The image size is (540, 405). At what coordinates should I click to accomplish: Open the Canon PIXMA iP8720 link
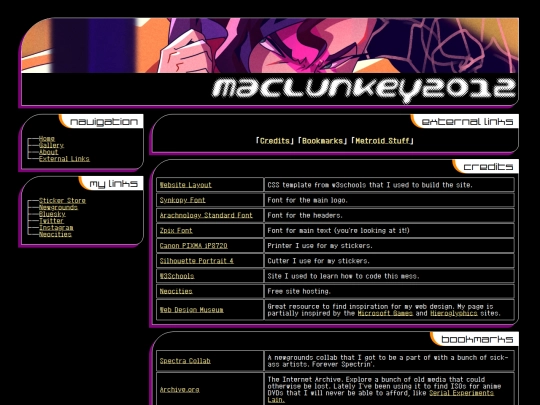(194, 246)
